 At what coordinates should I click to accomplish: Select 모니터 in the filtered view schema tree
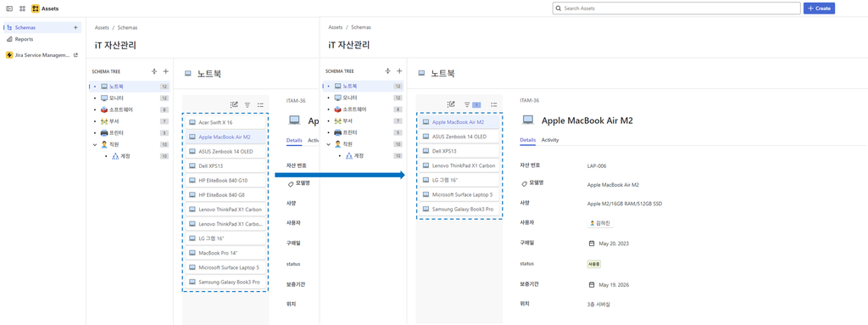click(x=363, y=98)
